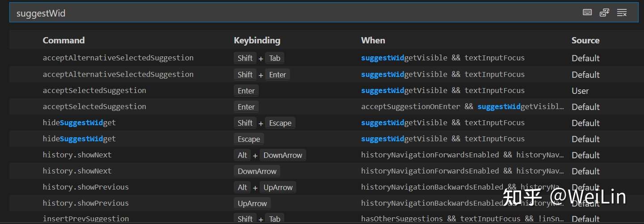Click in the suggestWid search field
The width and height of the screenshot is (644, 224).
click(x=268, y=13)
